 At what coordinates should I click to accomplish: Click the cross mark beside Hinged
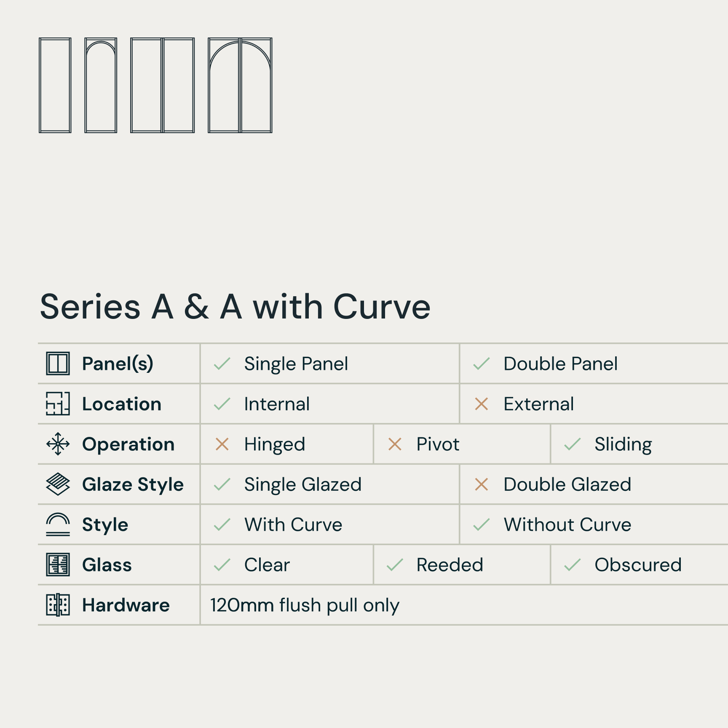tap(222, 444)
